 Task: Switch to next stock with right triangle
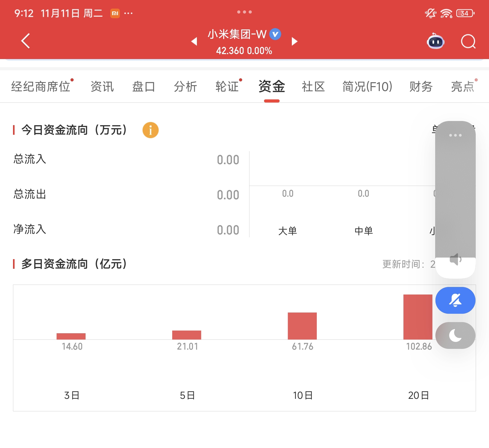tap(294, 41)
